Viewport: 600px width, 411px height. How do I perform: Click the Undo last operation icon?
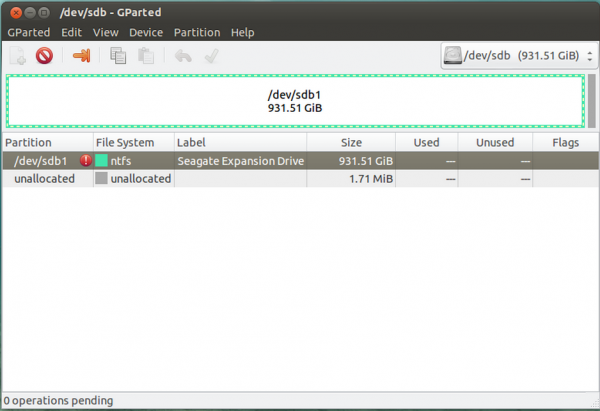coord(182,56)
